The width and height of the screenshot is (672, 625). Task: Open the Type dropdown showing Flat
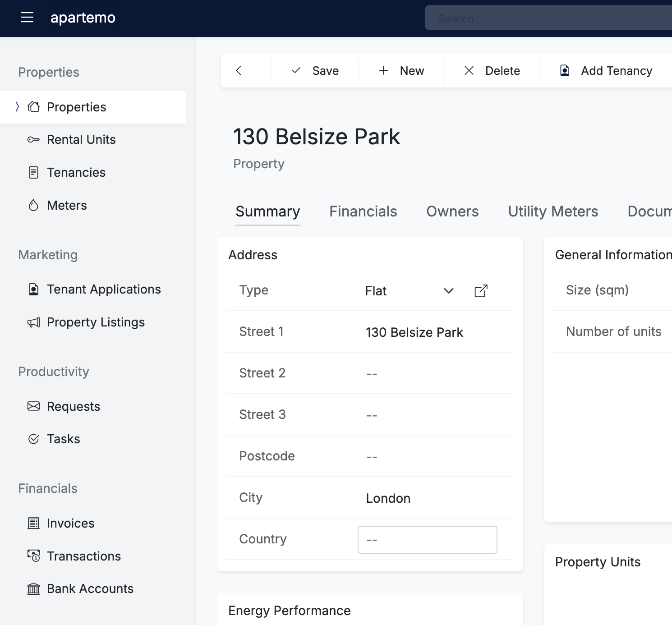click(410, 291)
